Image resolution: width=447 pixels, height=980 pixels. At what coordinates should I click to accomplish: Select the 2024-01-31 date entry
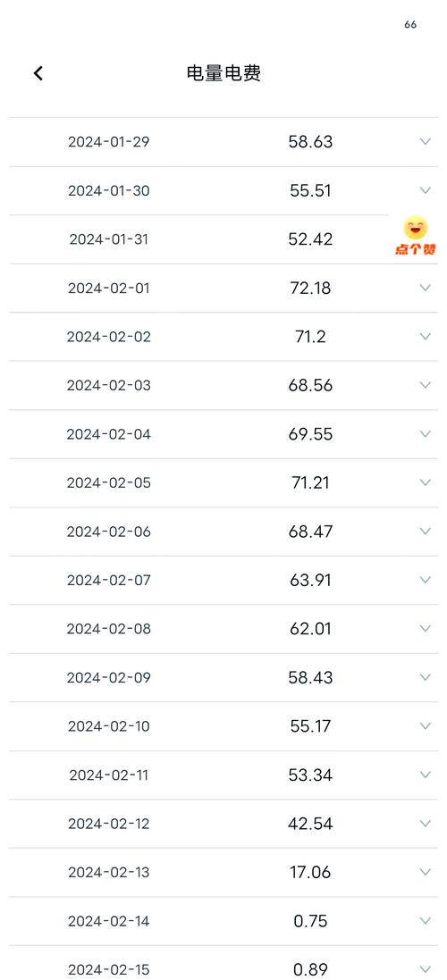click(x=109, y=239)
